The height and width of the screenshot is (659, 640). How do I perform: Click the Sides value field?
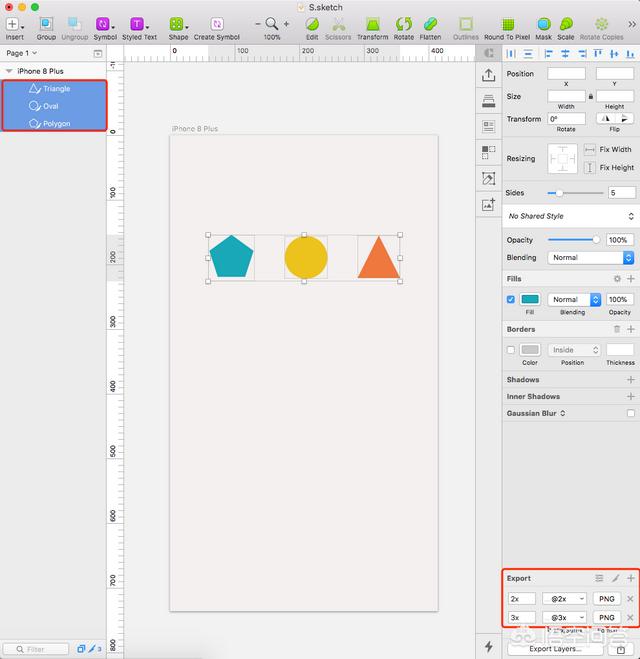[622, 193]
